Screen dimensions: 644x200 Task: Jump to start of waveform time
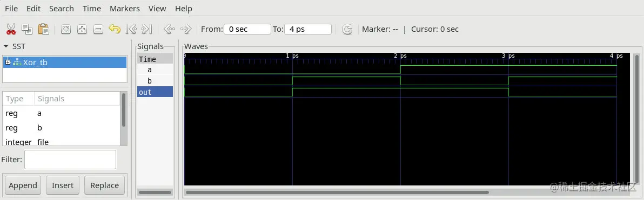(x=131, y=29)
